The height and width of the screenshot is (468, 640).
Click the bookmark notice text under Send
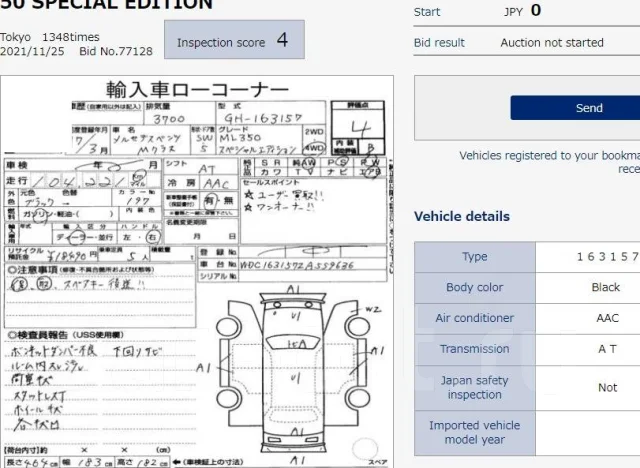coord(549,162)
